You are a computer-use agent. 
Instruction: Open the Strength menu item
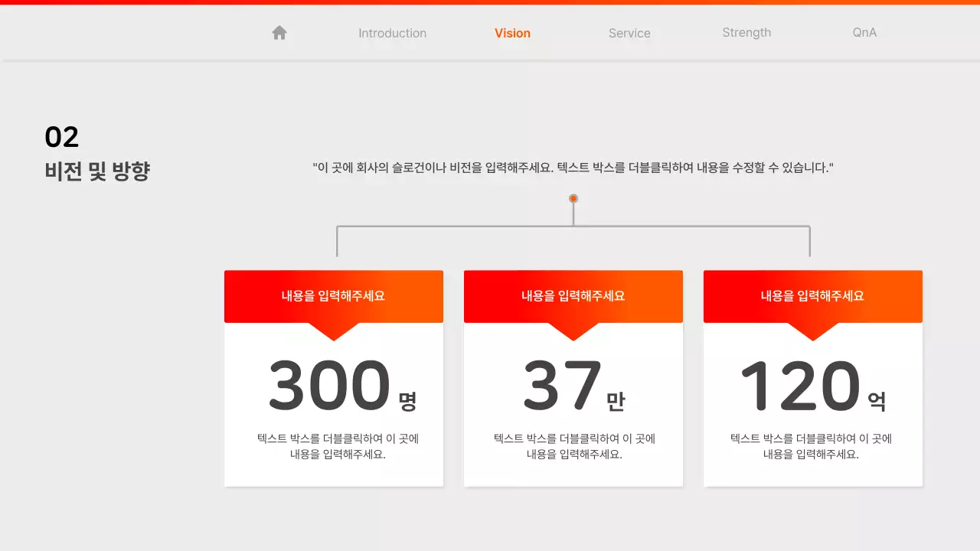coord(746,33)
